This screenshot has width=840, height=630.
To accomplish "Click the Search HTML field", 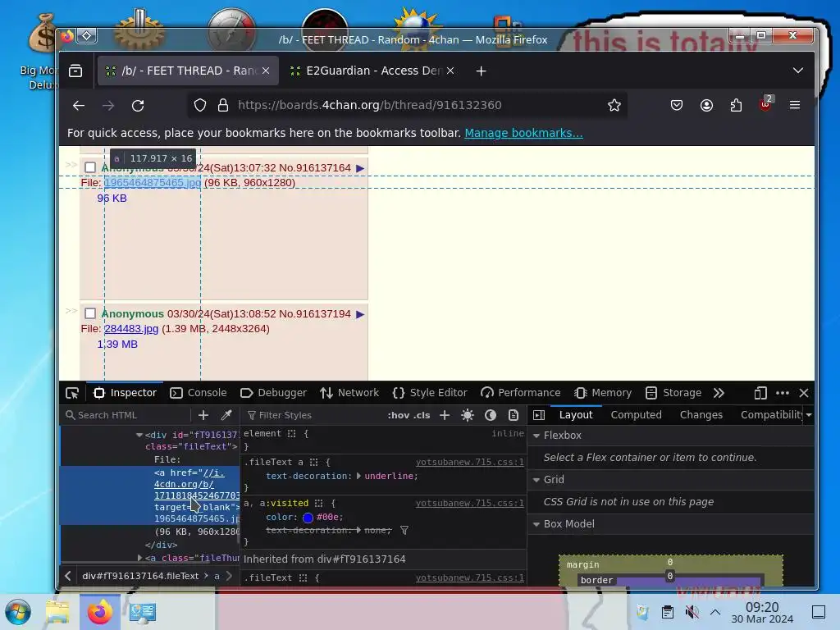I will pos(126,415).
